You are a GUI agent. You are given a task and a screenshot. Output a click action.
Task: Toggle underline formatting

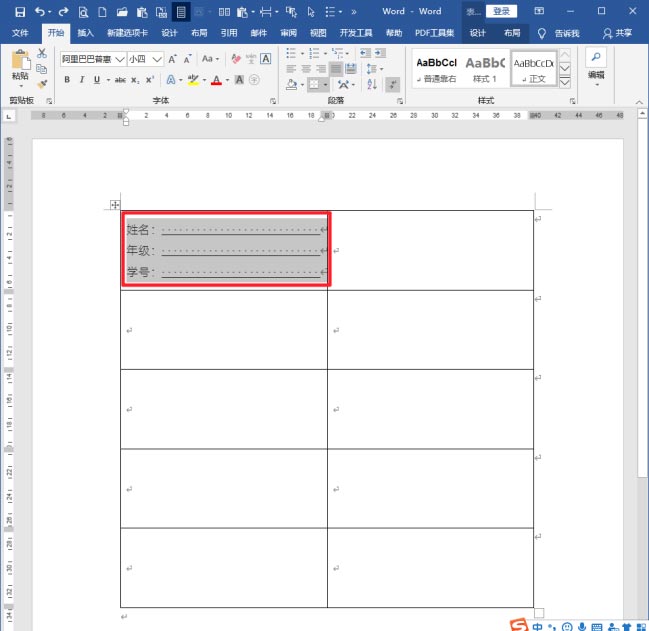tap(97, 80)
